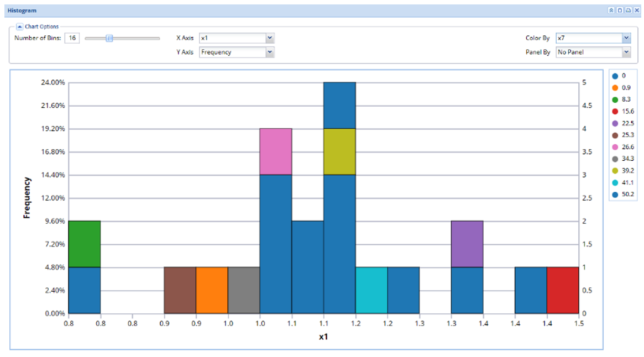The image size is (644, 357).
Task: Click the pink 26.6 legend marker
Action: point(615,147)
